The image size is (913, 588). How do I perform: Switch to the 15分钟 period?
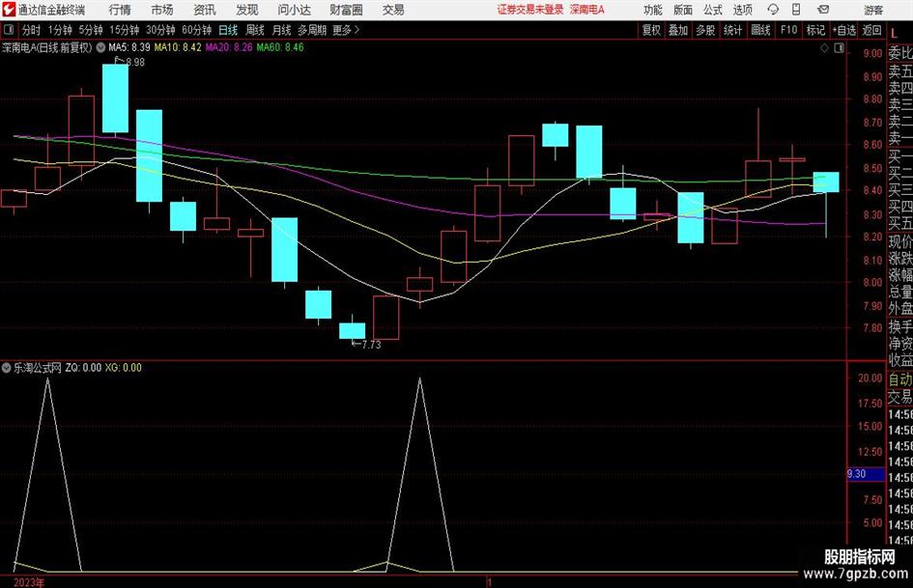(x=125, y=30)
